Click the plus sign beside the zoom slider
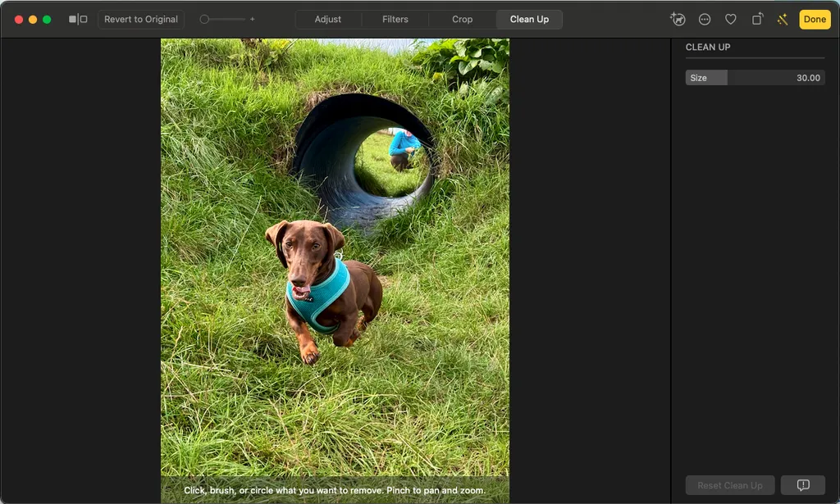Image resolution: width=840 pixels, height=504 pixels. tap(252, 19)
